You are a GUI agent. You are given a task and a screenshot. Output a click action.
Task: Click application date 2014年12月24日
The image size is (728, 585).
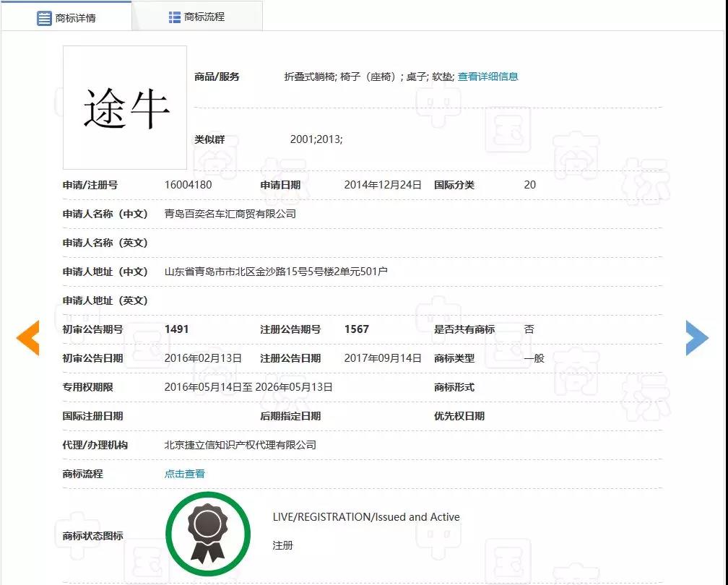[383, 185]
